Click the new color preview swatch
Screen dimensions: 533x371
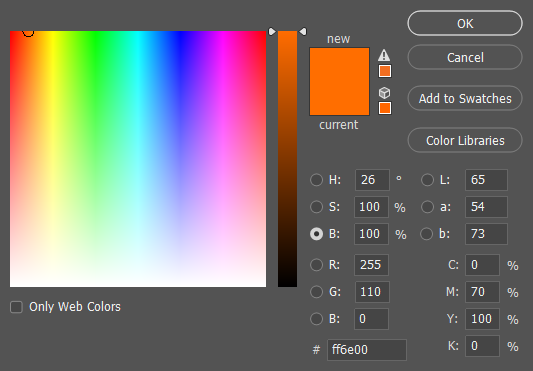tap(339, 65)
